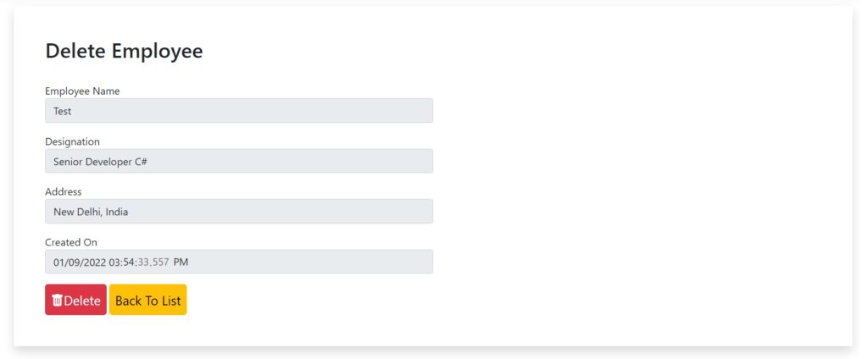Image resolution: width=868 pixels, height=359 pixels.
Task: Click the Delete Employee heading
Action: (124, 51)
